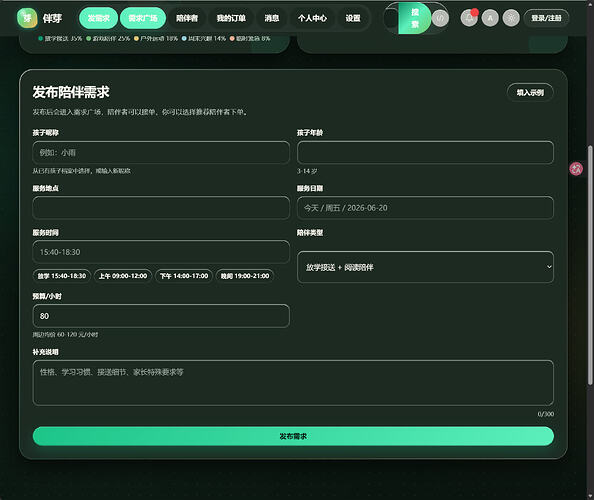Click the page vertical scrollbar thumb
This screenshot has height=500, width=594.
click(590, 265)
